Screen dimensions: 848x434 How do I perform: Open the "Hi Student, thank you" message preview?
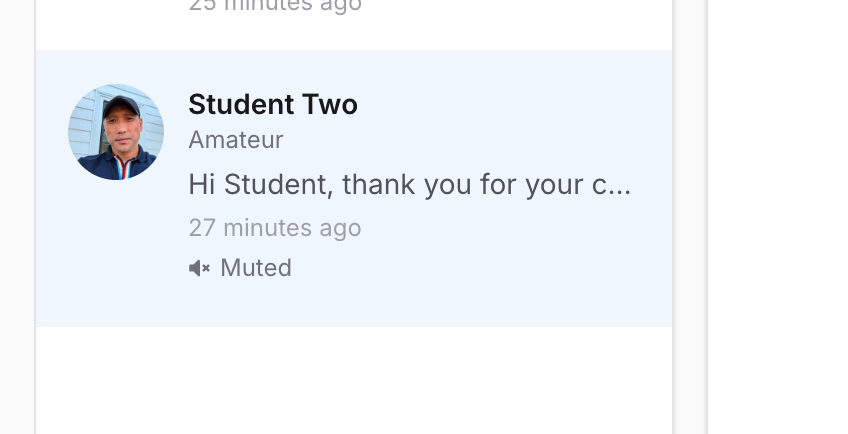(x=409, y=185)
